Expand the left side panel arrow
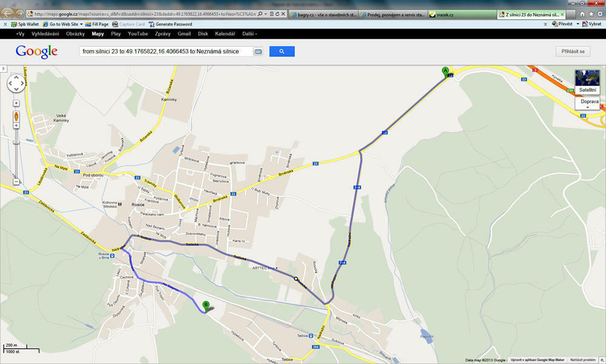The image size is (606, 364). [x=3, y=69]
